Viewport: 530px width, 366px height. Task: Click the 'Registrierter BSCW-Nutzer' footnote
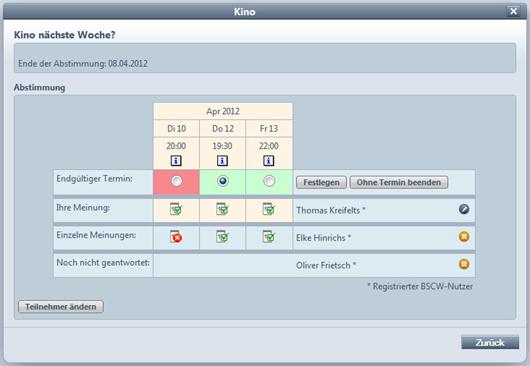pos(420,286)
